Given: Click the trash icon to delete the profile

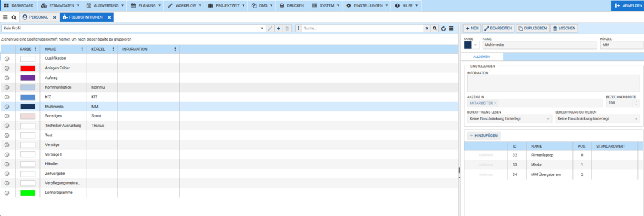Looking at the screenshot, I should (287, 28).
